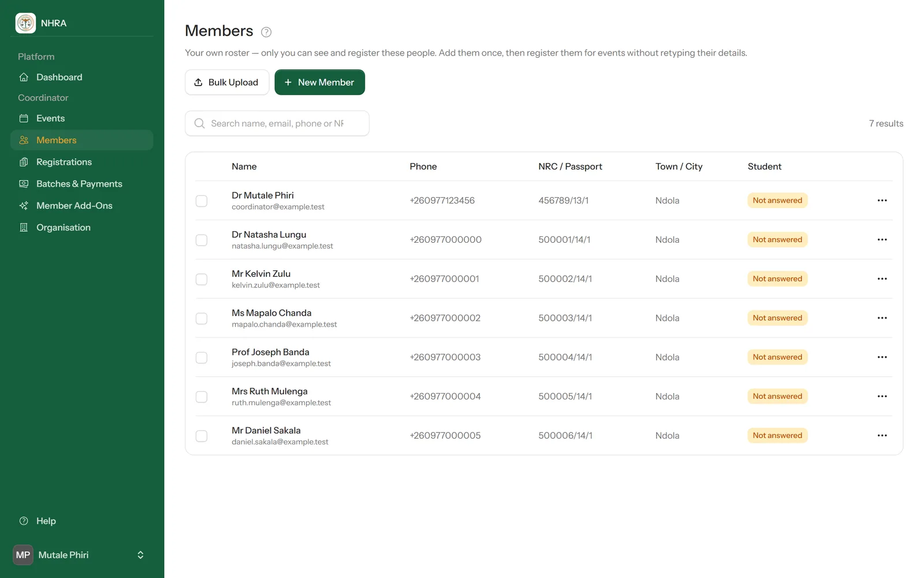This screenshot has height=578, width=924.
Task: Tick the checkbox for Dr Natasha Lungu
Action: 202,240
